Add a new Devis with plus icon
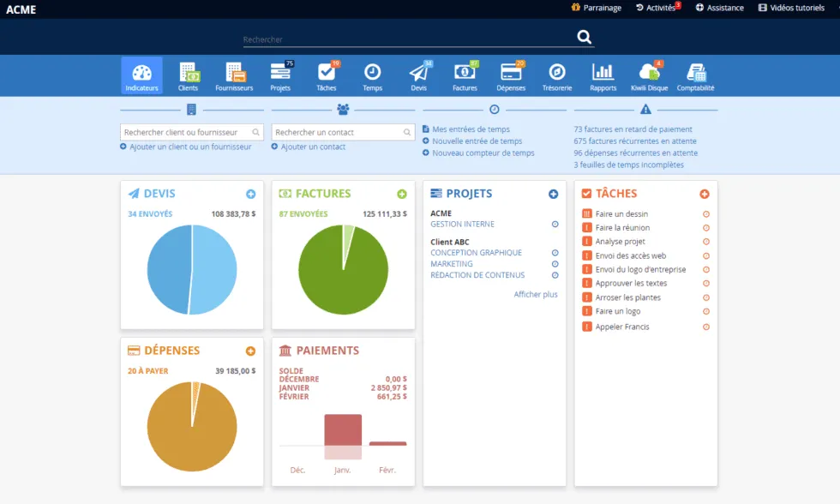This screenshot has width=840, height=504. [250, 195]
